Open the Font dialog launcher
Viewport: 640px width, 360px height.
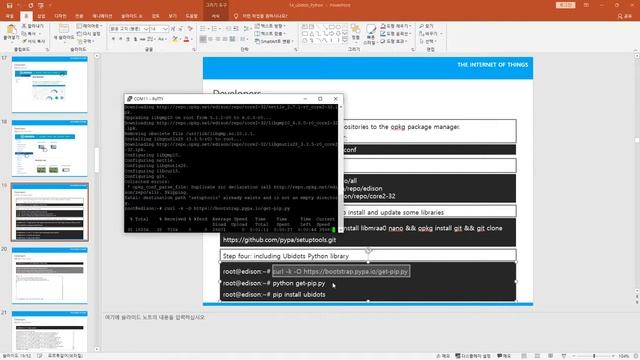click(x=193, y=49)
